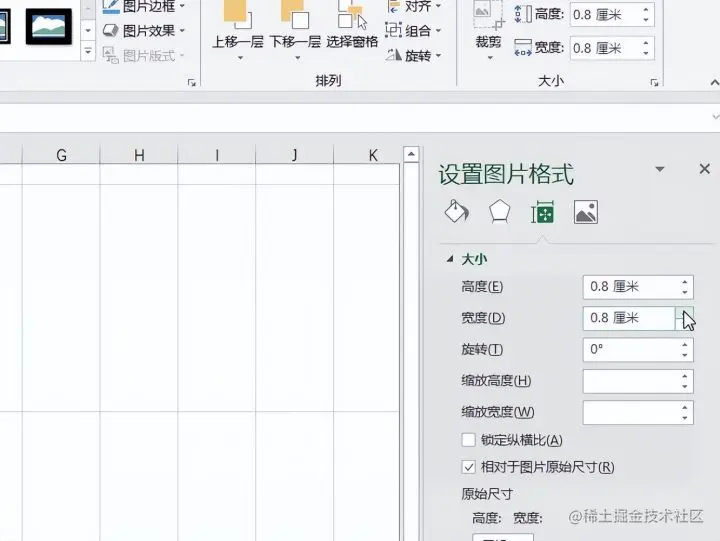
Task: Uncheck 相对于图片原始尺寸(R) checkbox
Action: (x=468, y=467)
